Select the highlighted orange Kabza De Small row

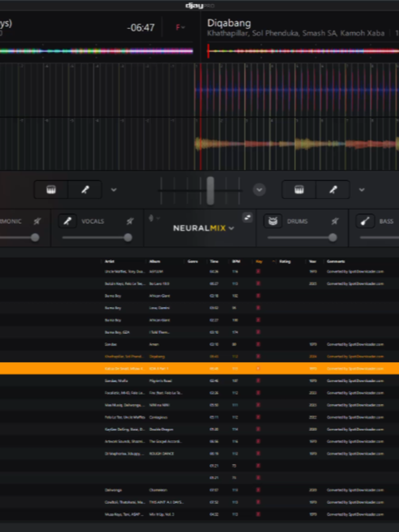199,369
